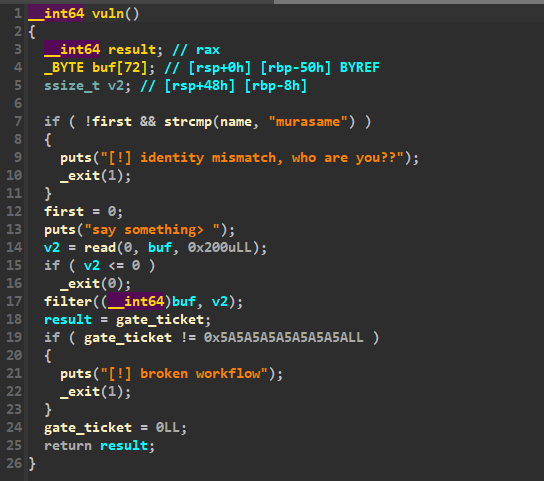Select the gate_ticket variable on line 18
Image resolution: width=544 pixels, height=481 pixels.
(160, 320)
